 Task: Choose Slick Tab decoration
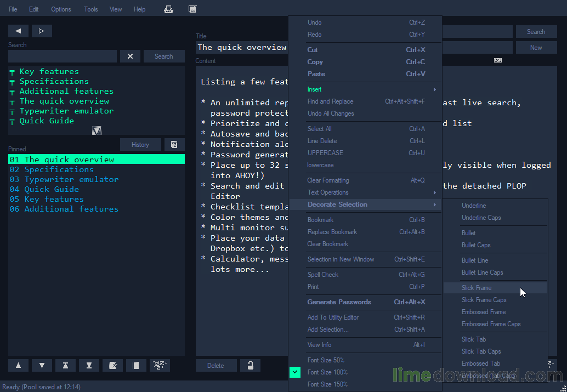495,339
